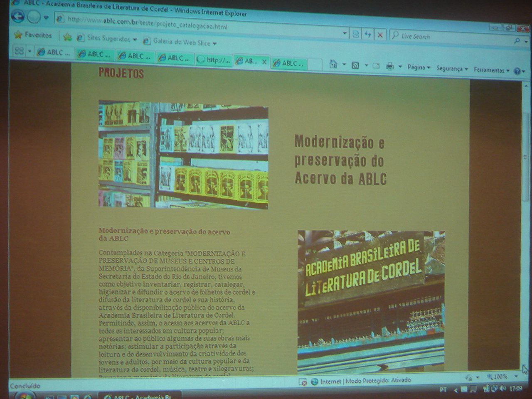Click 'Modo Protegido: Ativado' status text
This screenshot has width=532, height=399.
coord(378,380)
